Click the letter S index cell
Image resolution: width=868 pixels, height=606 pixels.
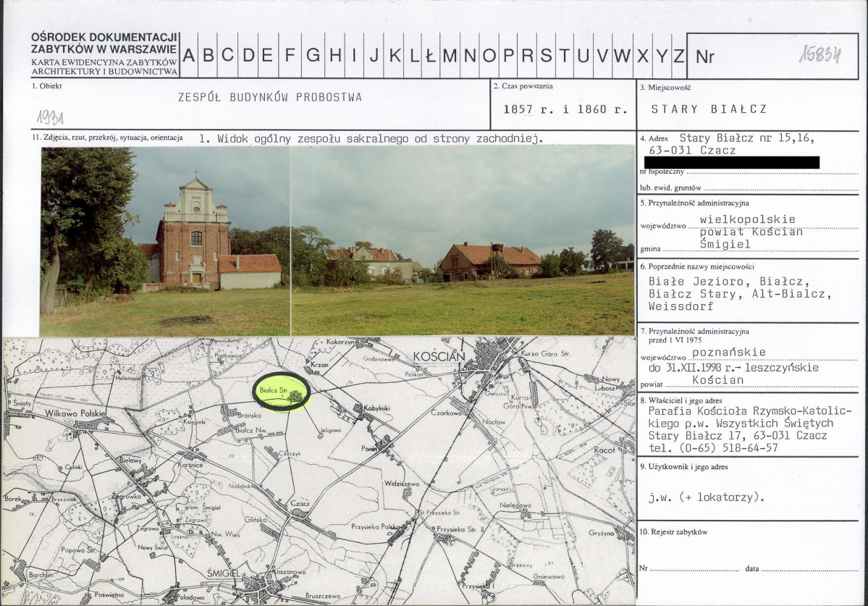click(546, 55)
